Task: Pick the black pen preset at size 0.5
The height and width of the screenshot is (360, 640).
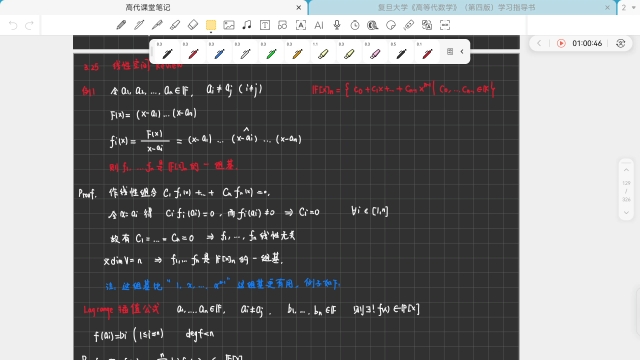Action: (x=401, y=52)
